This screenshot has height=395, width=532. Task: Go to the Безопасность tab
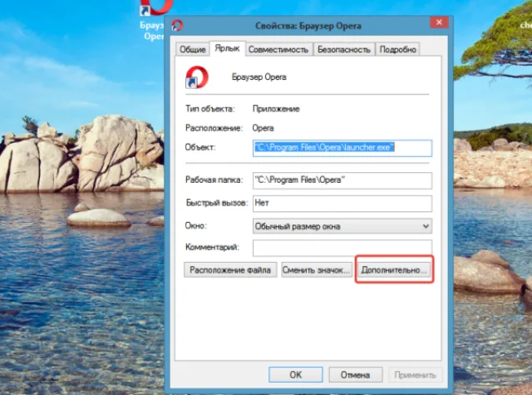click(x=343, y=49)
